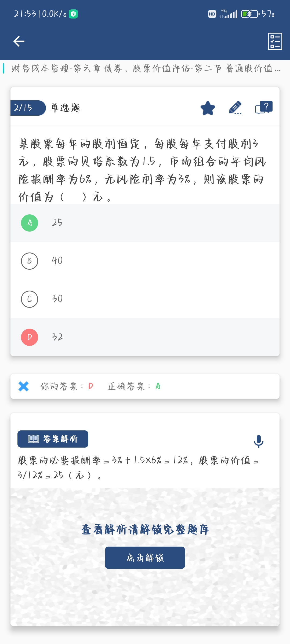
Task: Tap the correct answer A indicator
Action: point(158,386)
